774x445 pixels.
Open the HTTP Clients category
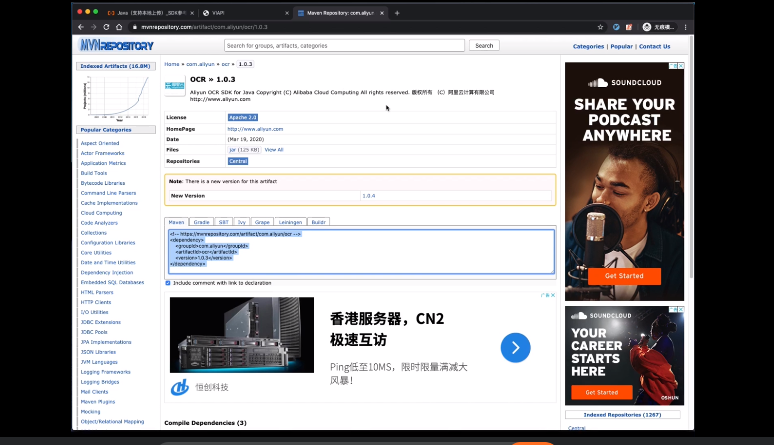coord(96,302)
